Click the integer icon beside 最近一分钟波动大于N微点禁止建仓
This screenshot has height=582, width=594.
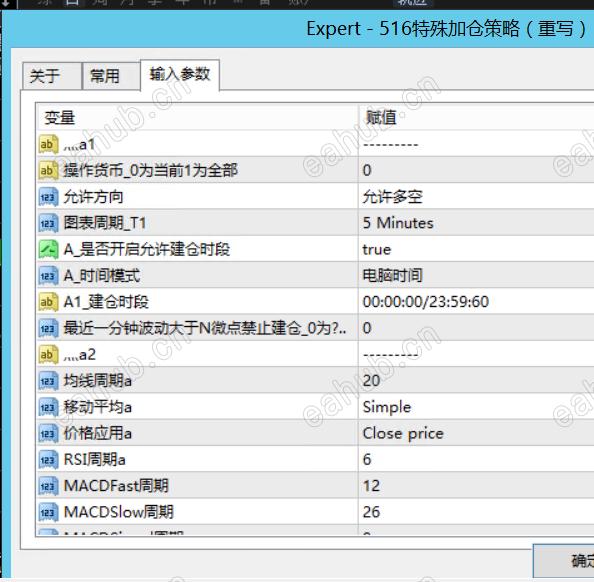point(48,329)
